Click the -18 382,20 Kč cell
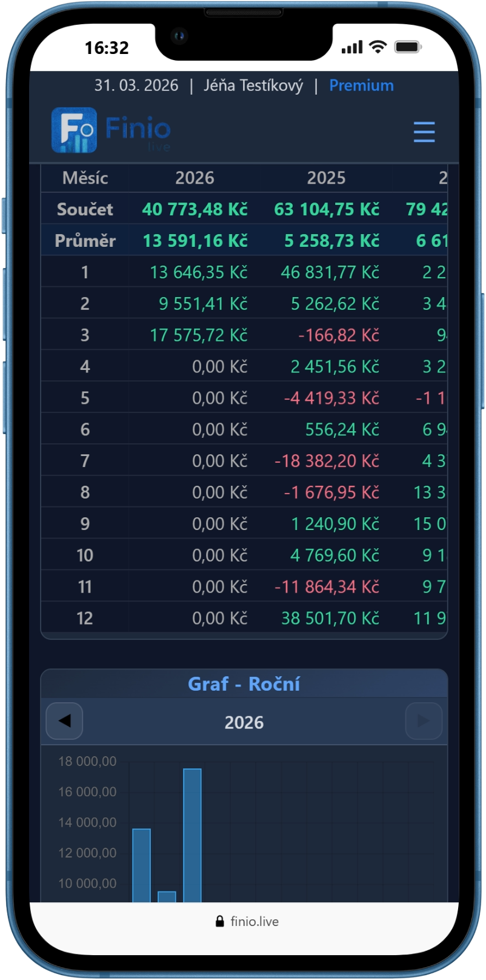The image size is (486, 980). [x=327, y=461]
